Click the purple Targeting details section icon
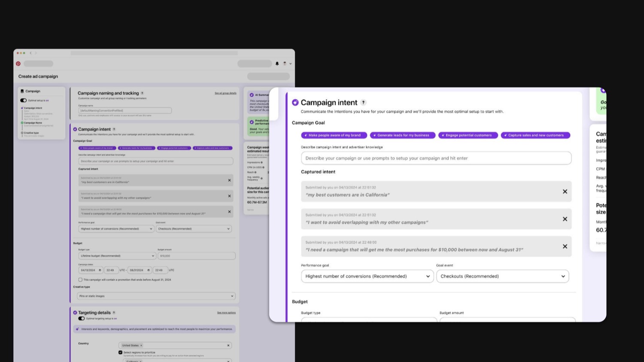Image resolution: width=644 pixels, height=362 pixels. point(75,313)
